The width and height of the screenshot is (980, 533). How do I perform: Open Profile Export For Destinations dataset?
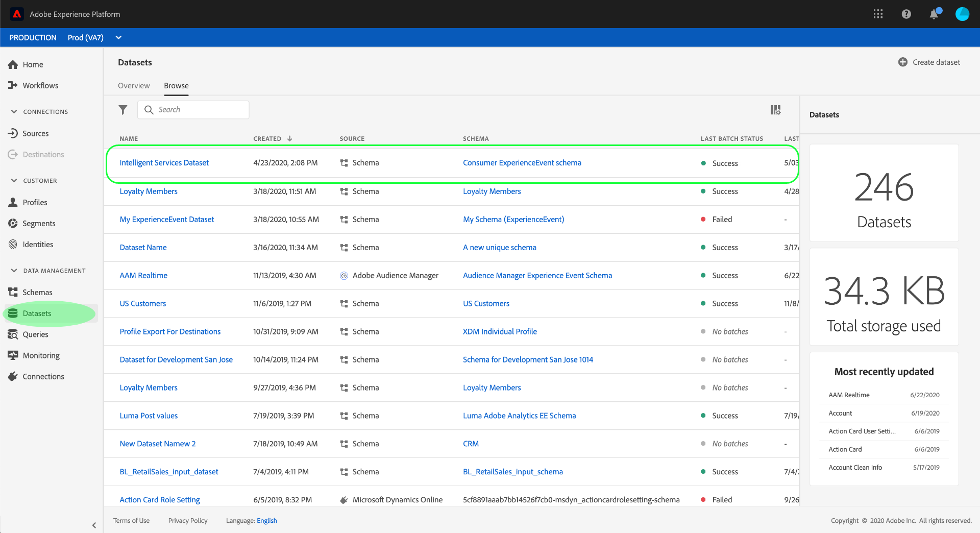170,332
